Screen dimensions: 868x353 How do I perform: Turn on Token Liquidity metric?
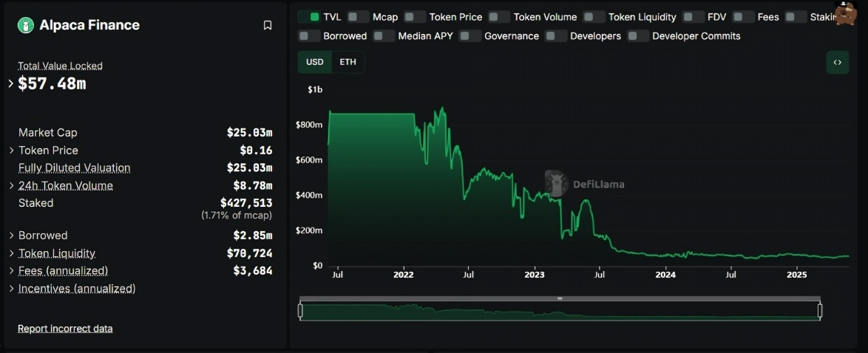594,17
